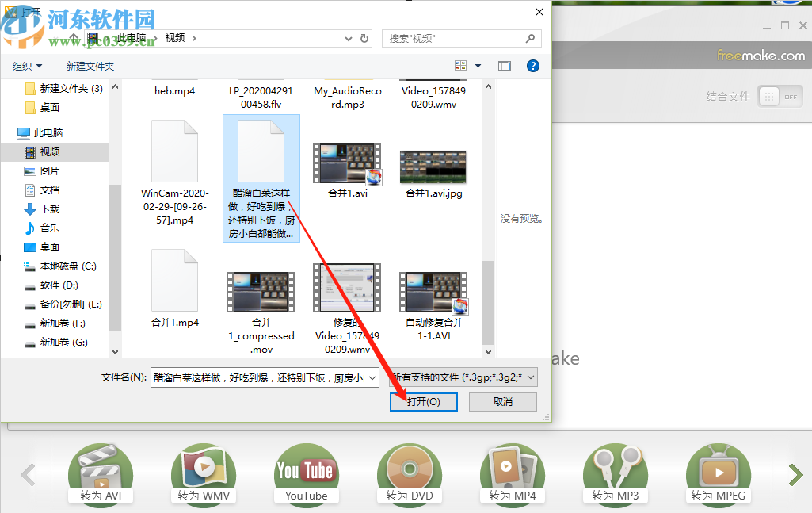This screenshot has width=812, height=513.
Task: Show previous output formats with left arrow
Action: pyautogui.click(x=28, y=475)
